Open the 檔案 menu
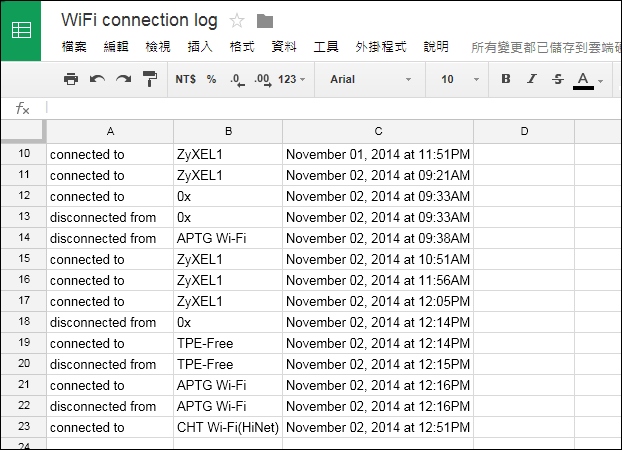The width and height of the screenshot is (622, 450). coord(74,47)
